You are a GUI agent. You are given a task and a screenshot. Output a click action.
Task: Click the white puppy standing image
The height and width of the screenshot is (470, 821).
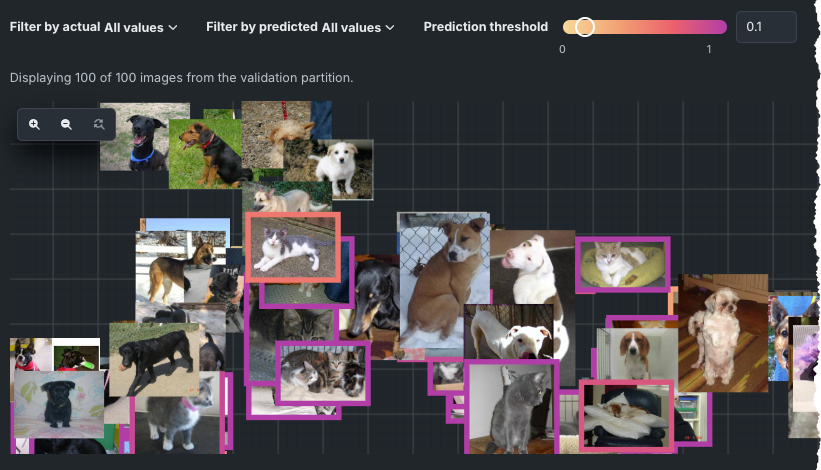[x=339, y=170]
